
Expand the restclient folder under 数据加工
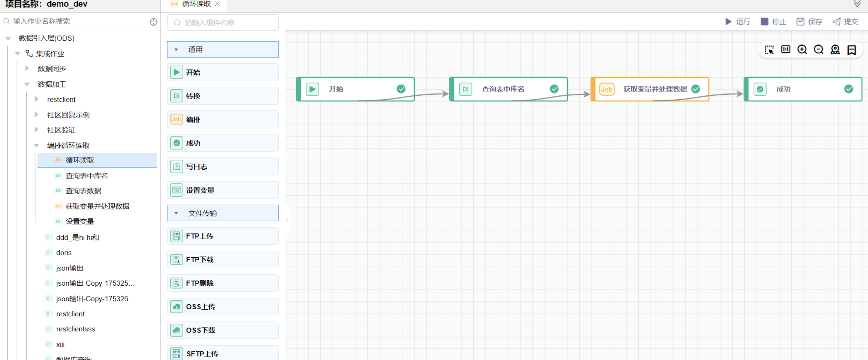pyautogui.click(x=37, y=99)
